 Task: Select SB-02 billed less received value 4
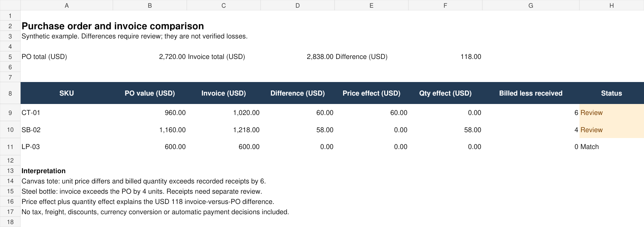tap(531, 130)
